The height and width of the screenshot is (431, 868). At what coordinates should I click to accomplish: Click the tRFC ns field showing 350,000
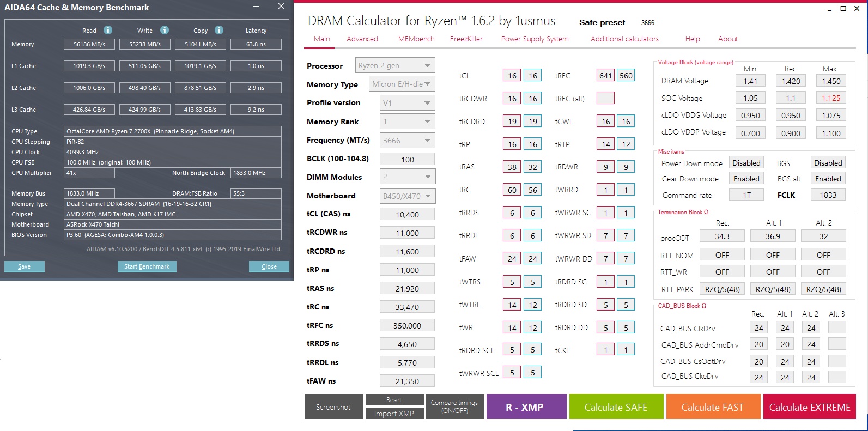(x=407, y=325)
